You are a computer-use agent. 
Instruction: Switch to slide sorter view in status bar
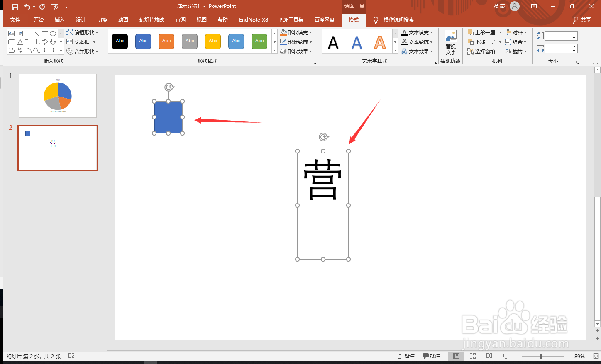[473, 356]
